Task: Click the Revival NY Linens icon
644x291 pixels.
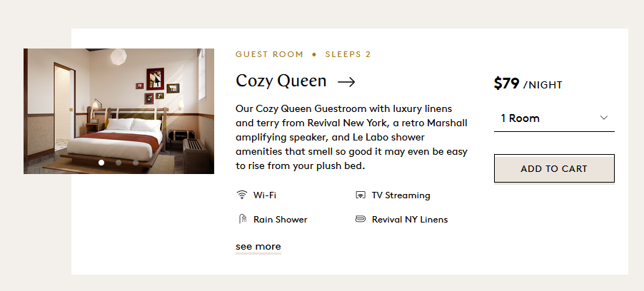Action: [x=361, y=219]
